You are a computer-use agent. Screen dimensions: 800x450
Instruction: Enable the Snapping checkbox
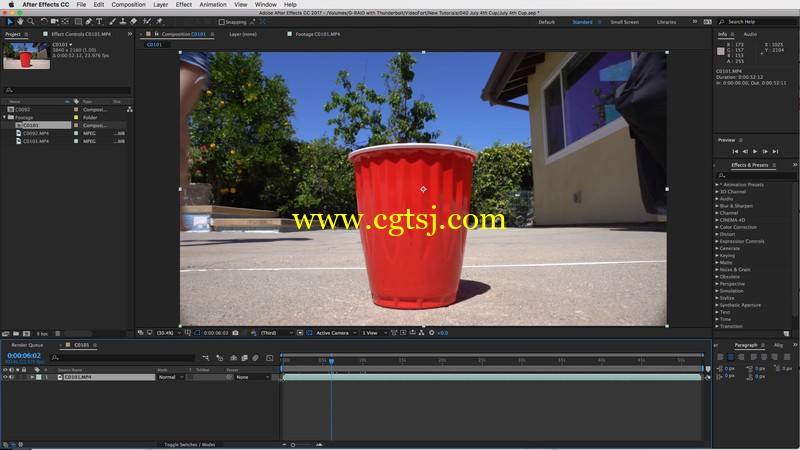point(221,22)
